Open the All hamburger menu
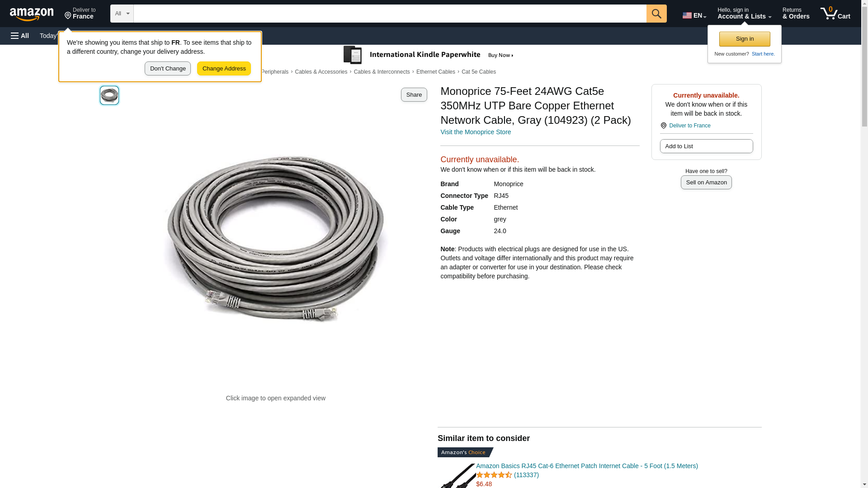Screen dimensions: 868x488 click(20, 36)
